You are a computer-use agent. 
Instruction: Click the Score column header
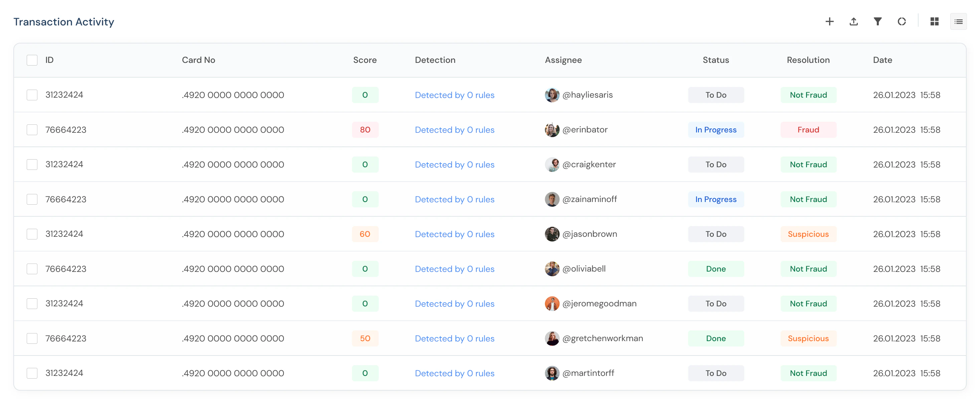365,60
